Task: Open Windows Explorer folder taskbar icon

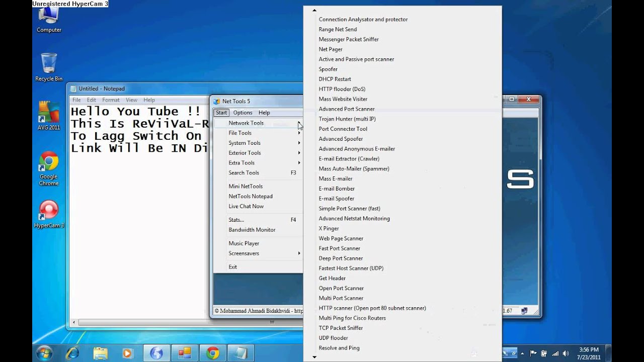Action: tap(100, 353)
